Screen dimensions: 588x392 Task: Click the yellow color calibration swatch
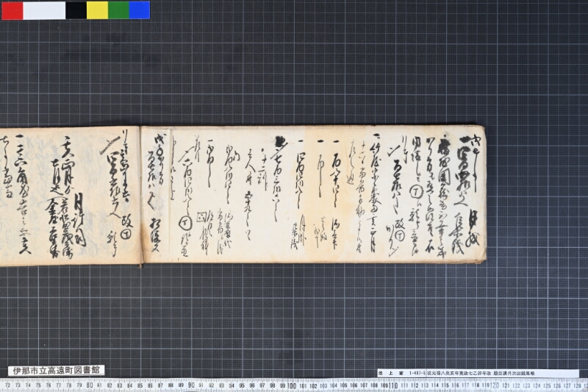98,10
